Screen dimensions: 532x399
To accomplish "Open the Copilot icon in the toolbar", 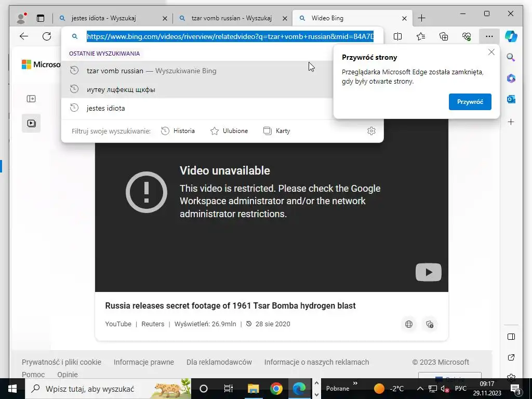I will 511,36.
